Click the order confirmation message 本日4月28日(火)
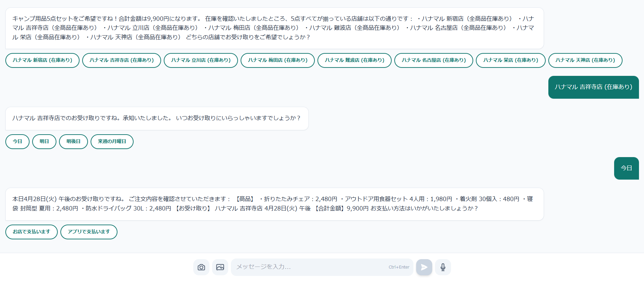Viewport: 644px width, 286px height. pos(275,204)
